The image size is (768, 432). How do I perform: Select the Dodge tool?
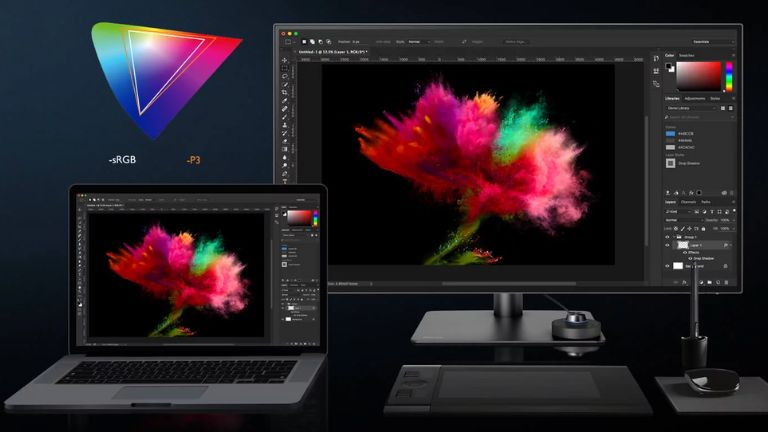point(285,165)
